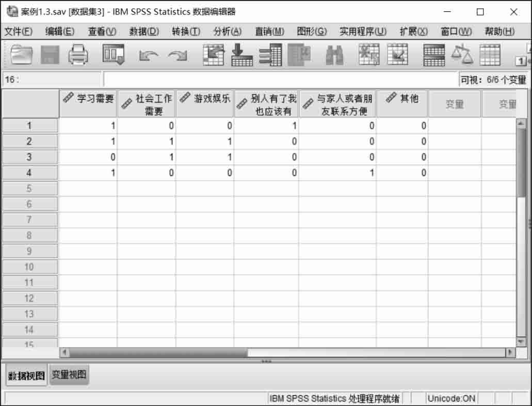Click the horizontal scrollbar right arrow
The height and width of the screenshot is (406, 532).
click(x=510, y=352)
